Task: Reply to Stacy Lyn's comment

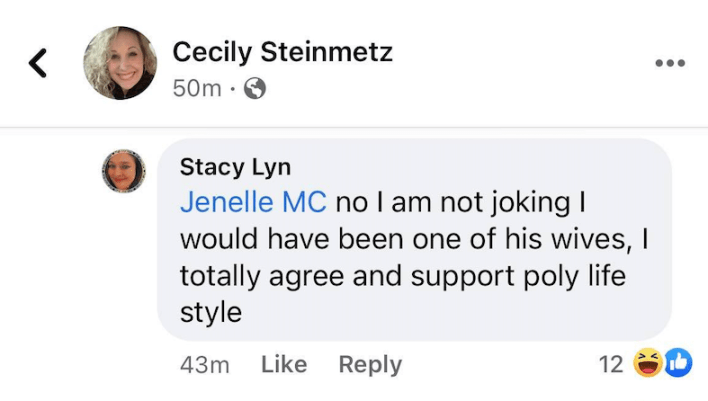Action: (370, 365)
